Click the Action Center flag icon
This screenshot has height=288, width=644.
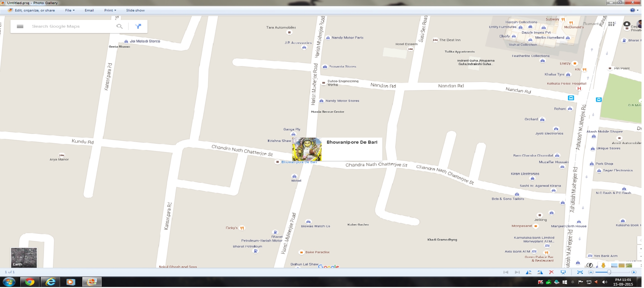coord(581,282)
